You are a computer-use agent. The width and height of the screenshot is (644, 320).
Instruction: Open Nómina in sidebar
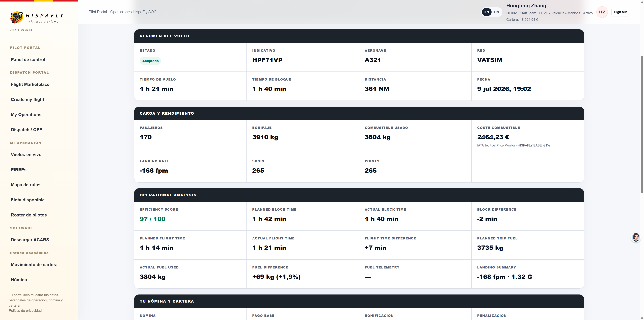click(x=19, y=280)
